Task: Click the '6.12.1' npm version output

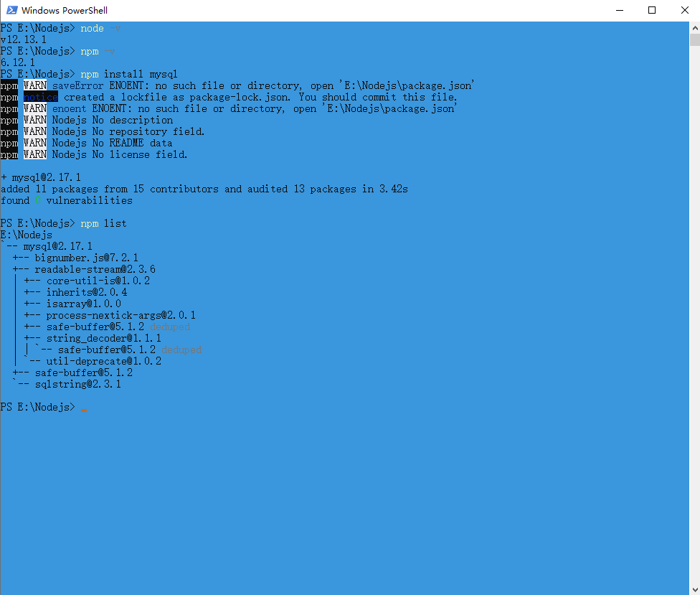Action: click(x=17, y=62)
